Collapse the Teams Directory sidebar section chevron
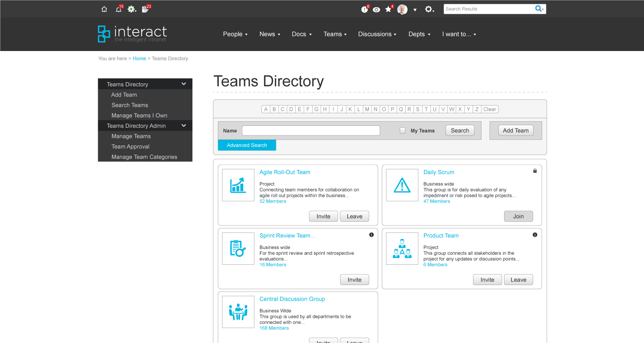The width and height of the screenshot is (644, 343). point(184,84)
